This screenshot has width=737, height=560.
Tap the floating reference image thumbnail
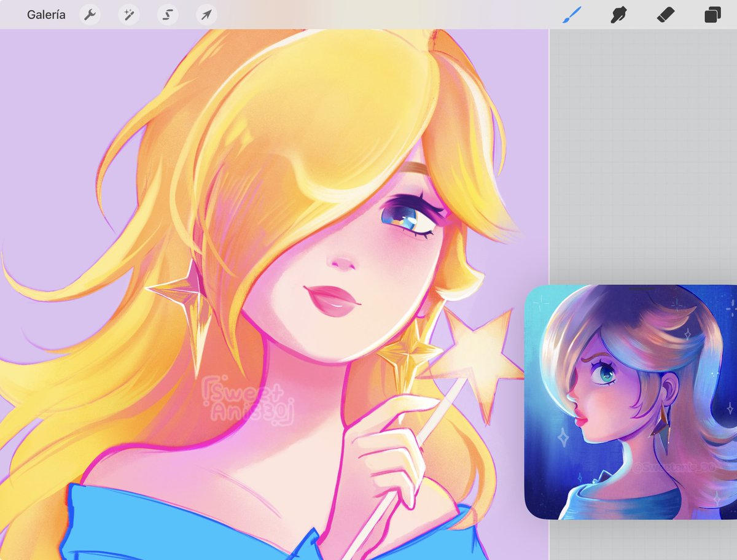[631, 402]
